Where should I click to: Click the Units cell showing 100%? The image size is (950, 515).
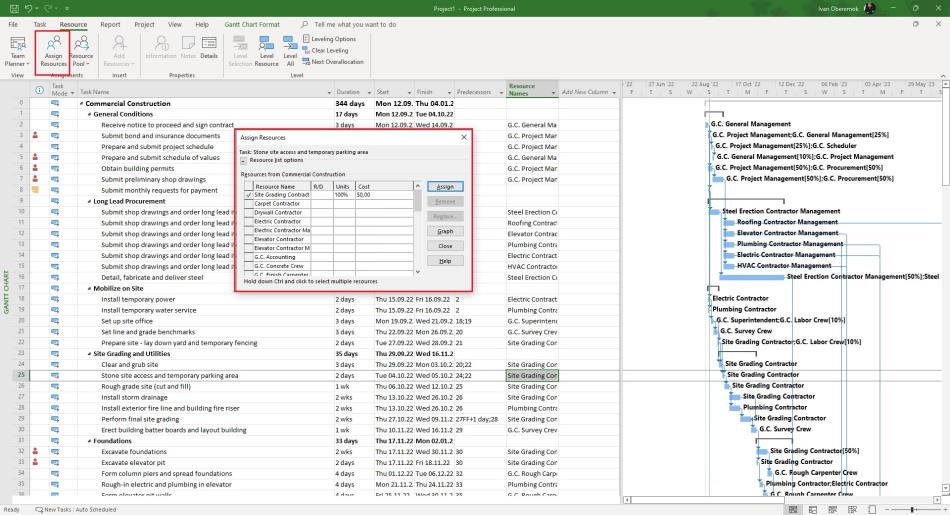(x=344, y=195)
